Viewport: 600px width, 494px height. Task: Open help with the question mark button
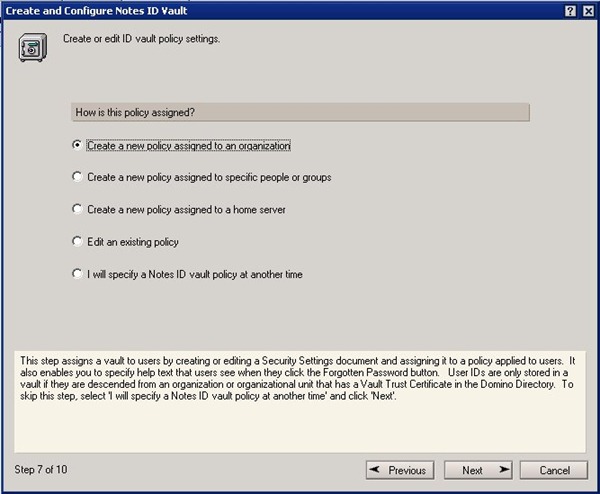pos(569,10)
